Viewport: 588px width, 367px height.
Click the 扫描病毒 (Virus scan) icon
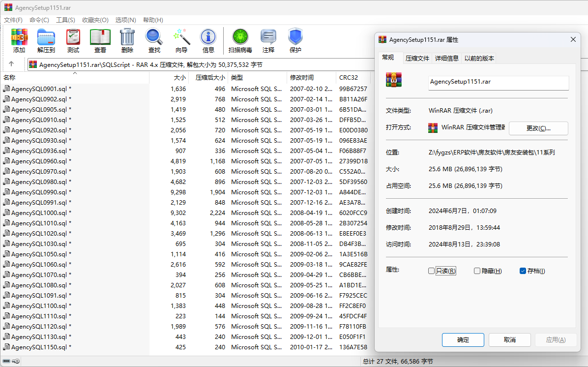[240, 37]
